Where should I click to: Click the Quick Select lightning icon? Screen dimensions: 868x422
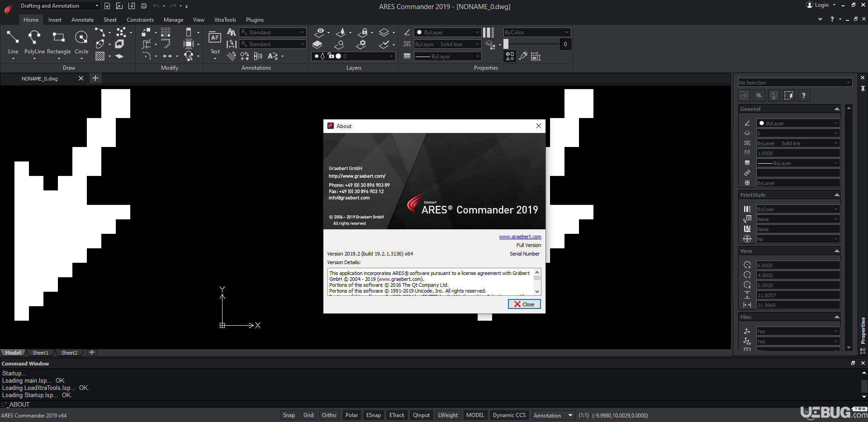[788, 95]
